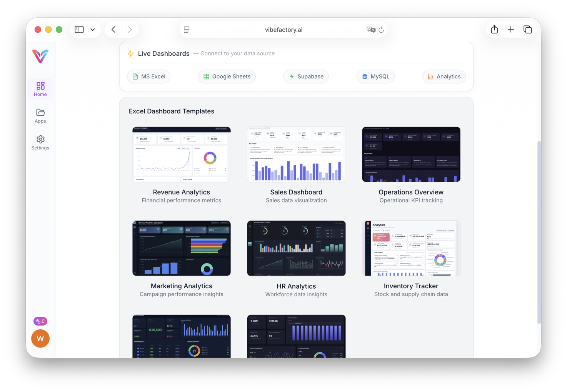Toggle the browser sidebar
The width and height of the screenshot is (567, 392).
point(79,29)
